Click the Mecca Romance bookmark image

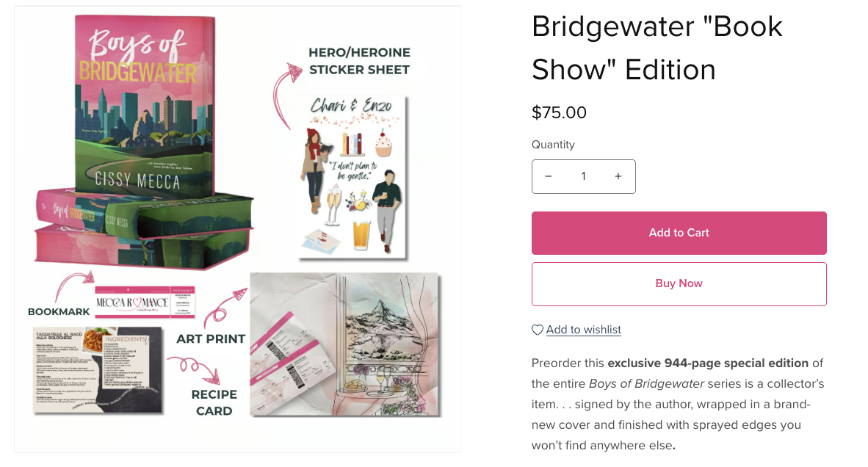(x=145, y=302)
